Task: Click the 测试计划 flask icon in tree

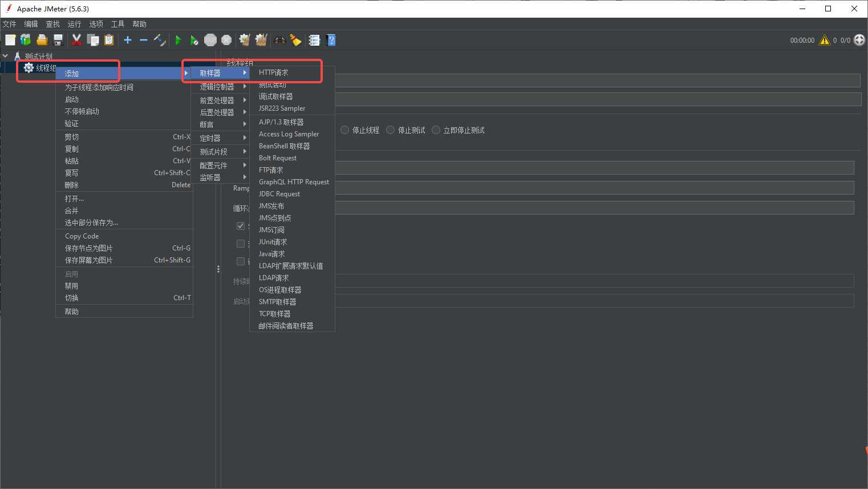Action: (x=17, y=56)
